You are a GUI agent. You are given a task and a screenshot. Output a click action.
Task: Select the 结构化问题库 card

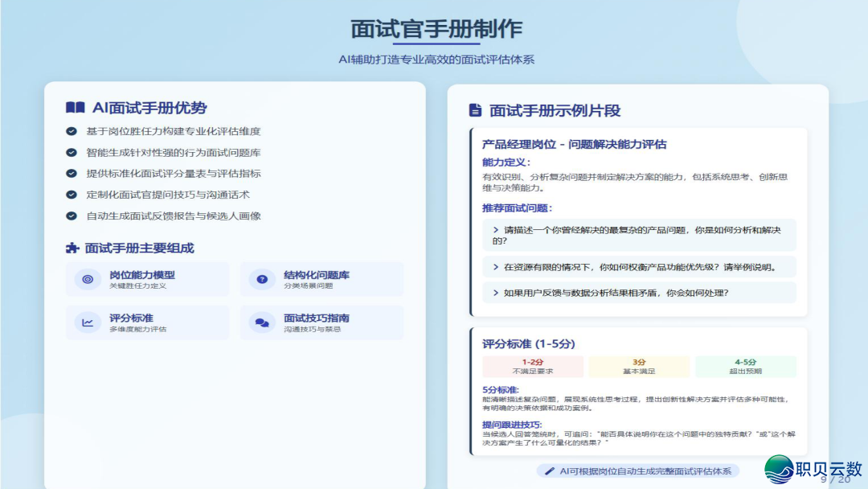pyautogui.click(x=321, y=279)
